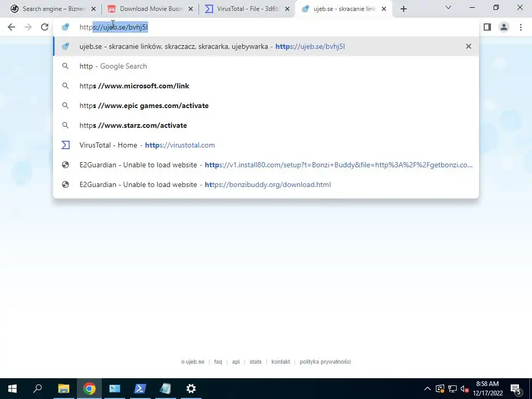
Task: Click the network icon in the tray
Action: pyautogui.click(x=453, y=389)
